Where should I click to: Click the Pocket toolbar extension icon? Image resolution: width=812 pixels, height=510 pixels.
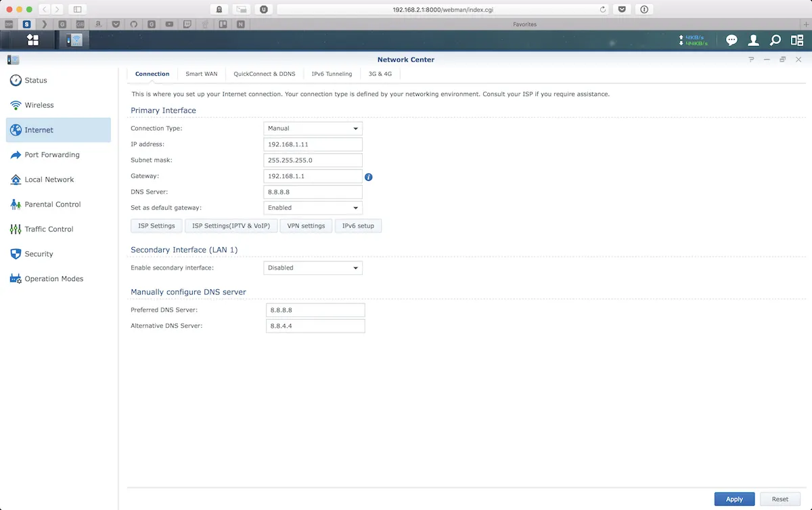[622, 9]
